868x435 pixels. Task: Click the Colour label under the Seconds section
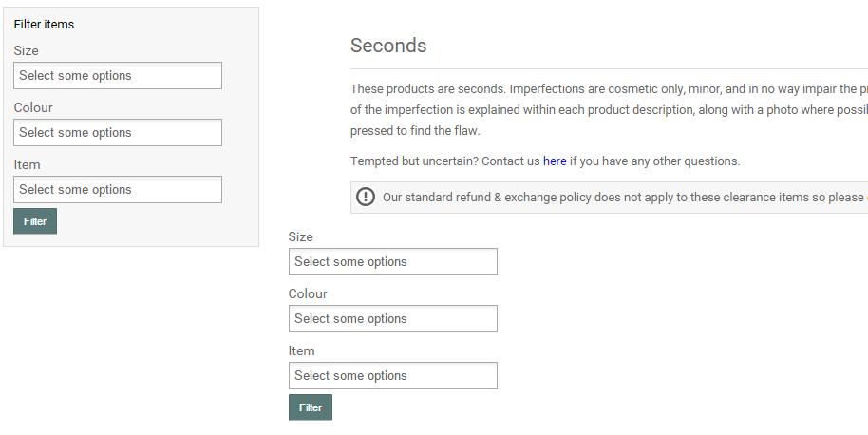[x=308, y=294]
